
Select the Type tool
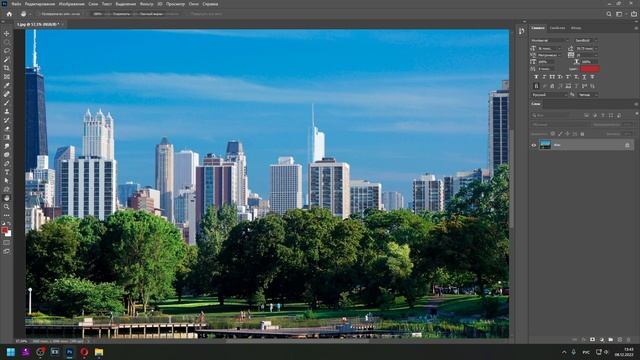pyautogui.click(x=7, y=172)
